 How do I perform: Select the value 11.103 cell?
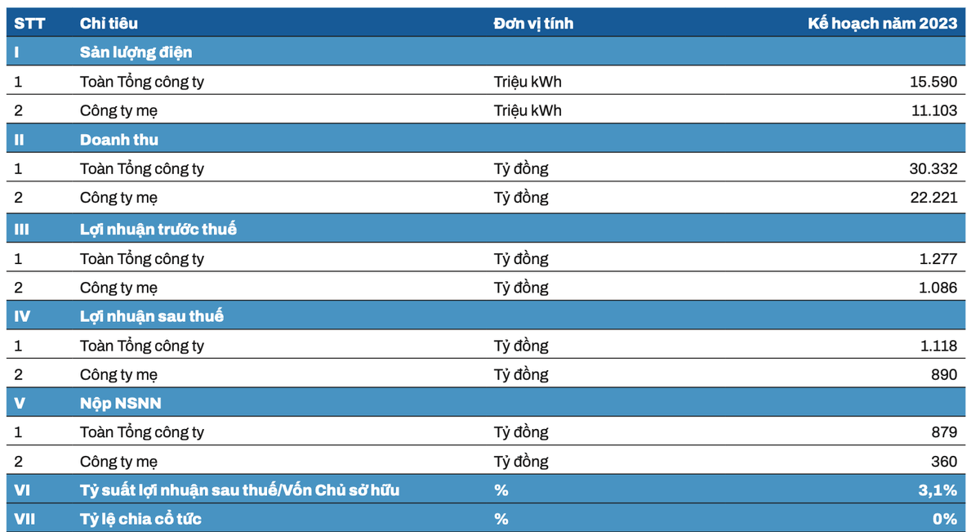coord(933,110)
